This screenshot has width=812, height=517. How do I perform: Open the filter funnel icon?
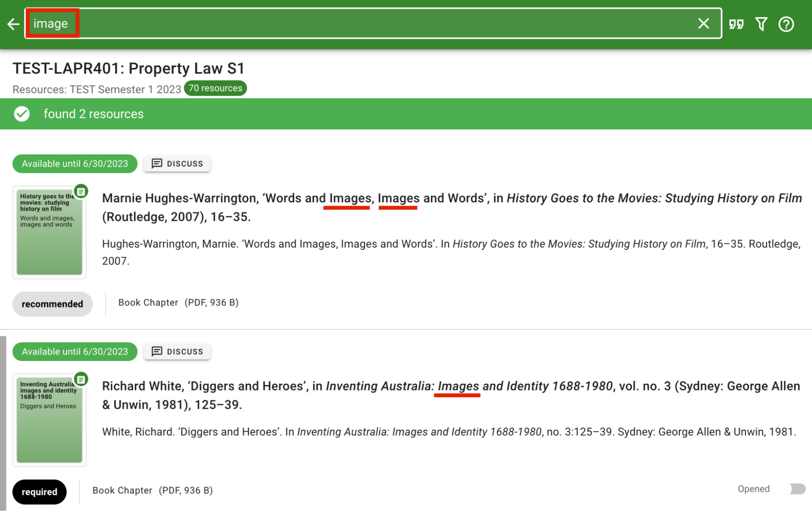pos(761,24)
